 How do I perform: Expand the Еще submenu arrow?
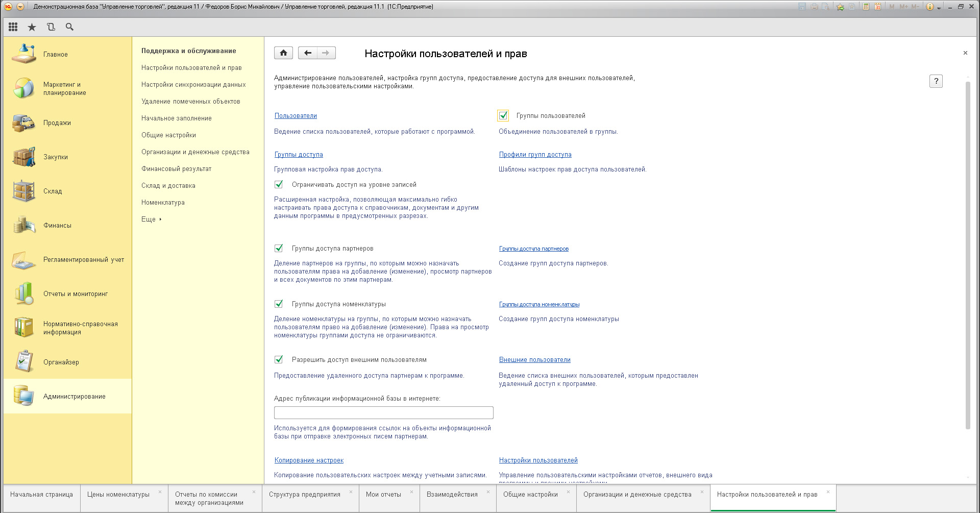[160, 219]
